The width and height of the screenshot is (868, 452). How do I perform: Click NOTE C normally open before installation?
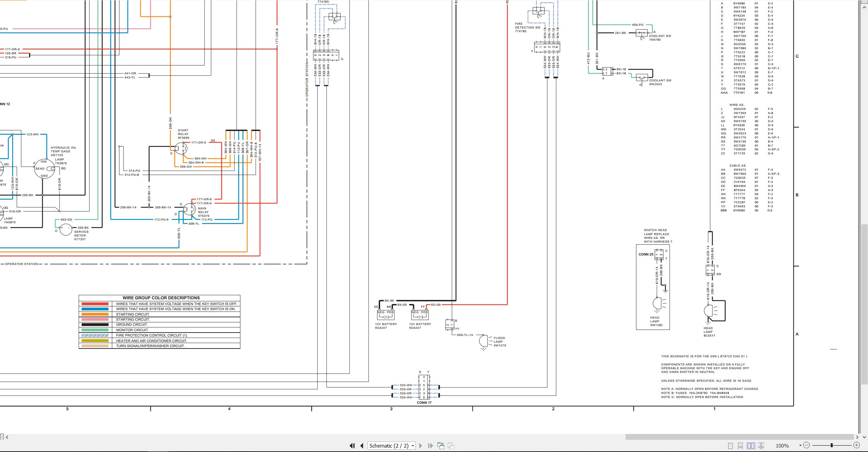[x=702, y=397]
